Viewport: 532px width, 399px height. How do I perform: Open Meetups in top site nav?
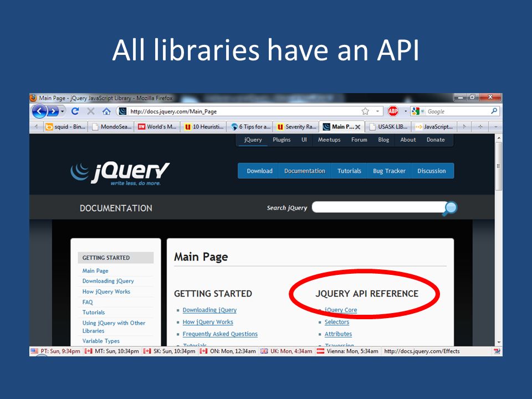[x=329, y=140]
